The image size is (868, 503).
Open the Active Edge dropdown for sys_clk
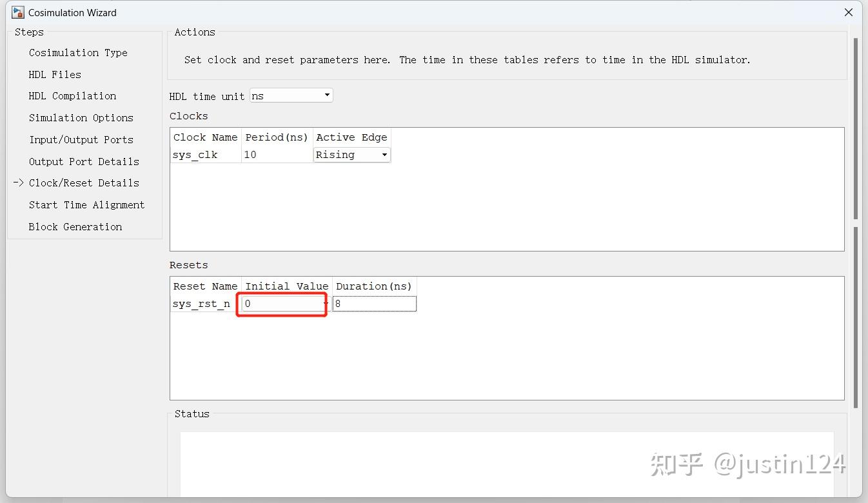(x=351, y=155)
